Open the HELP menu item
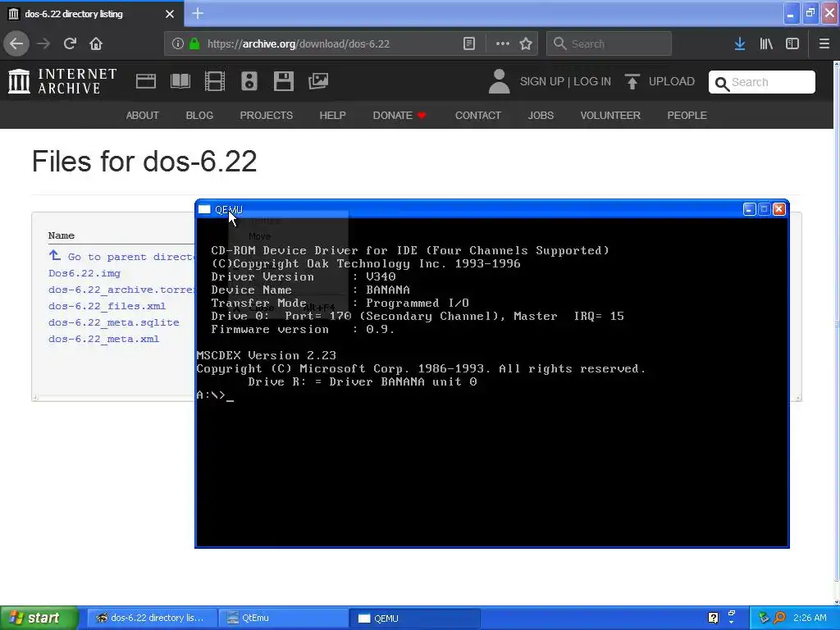The image size is (840, 630). (333, 115)
